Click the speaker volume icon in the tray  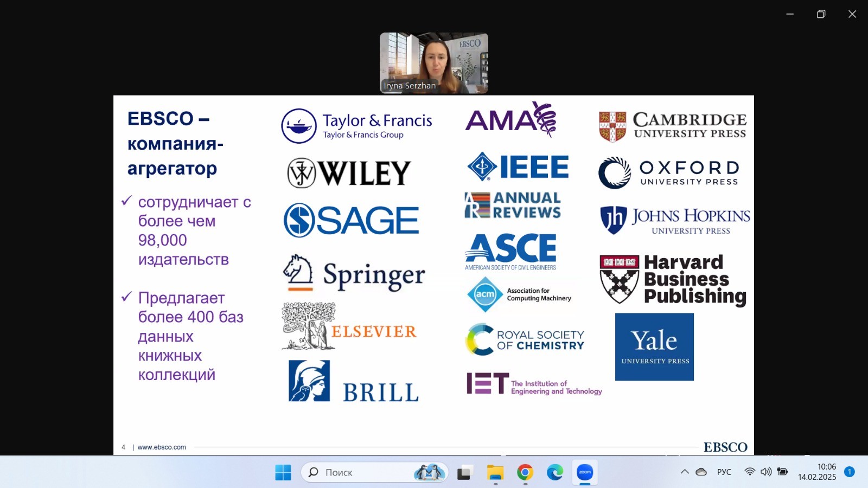[766, 472]
